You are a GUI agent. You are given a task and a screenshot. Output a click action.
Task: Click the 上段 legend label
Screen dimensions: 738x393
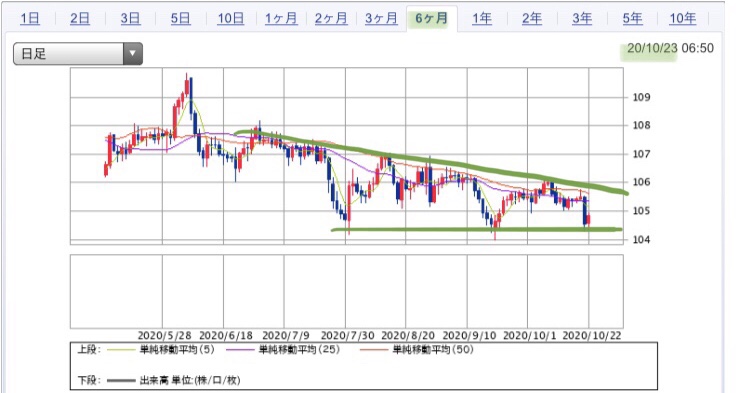coord(89,350)
